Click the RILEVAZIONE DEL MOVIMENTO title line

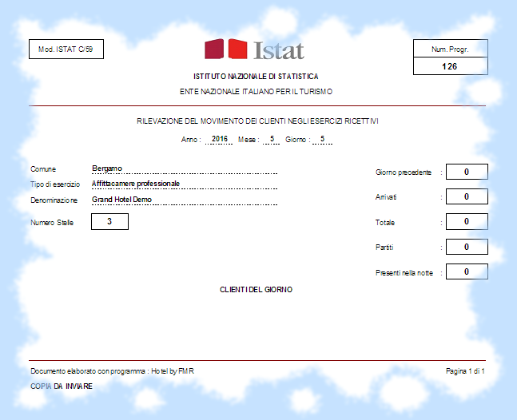[257, 121]
